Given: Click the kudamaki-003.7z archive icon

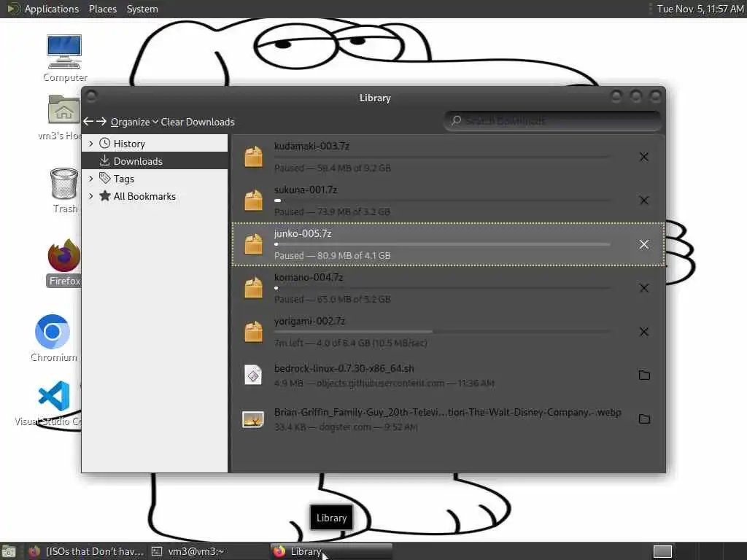Looking at the screenshot, I should 253,157.
